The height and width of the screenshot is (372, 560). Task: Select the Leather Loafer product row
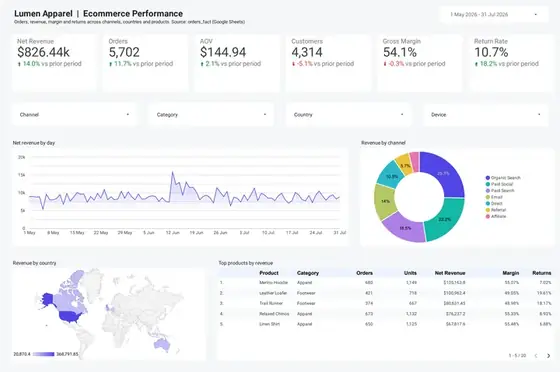click(385, 293)
